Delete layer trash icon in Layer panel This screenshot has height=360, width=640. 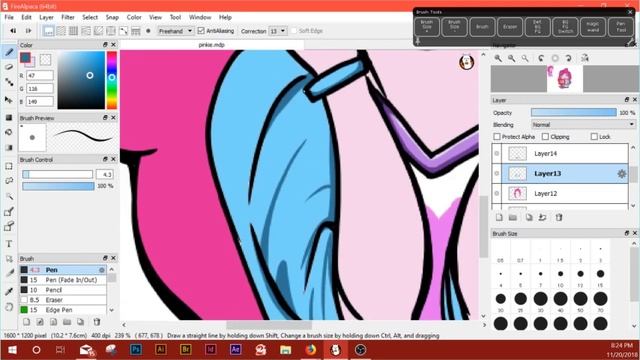(559, 218)
